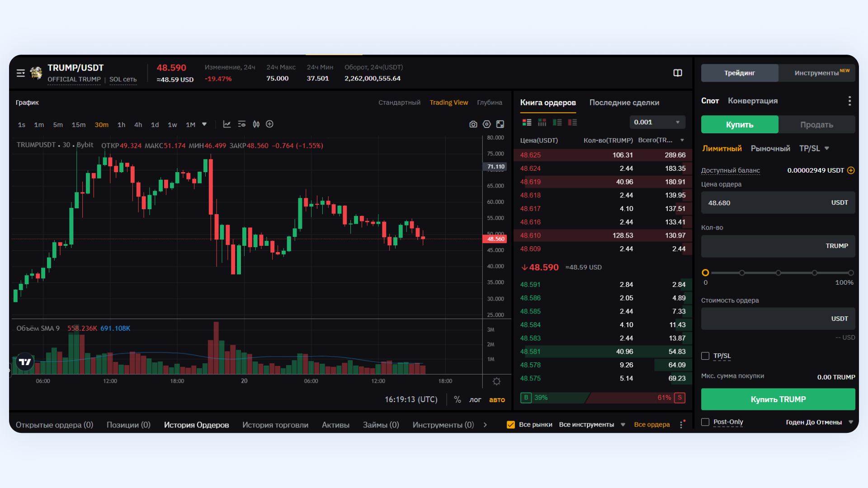Viewport: 868px width, 488px height.
Task: Change the candlestick chart type icon
Action: coord(256,124)
